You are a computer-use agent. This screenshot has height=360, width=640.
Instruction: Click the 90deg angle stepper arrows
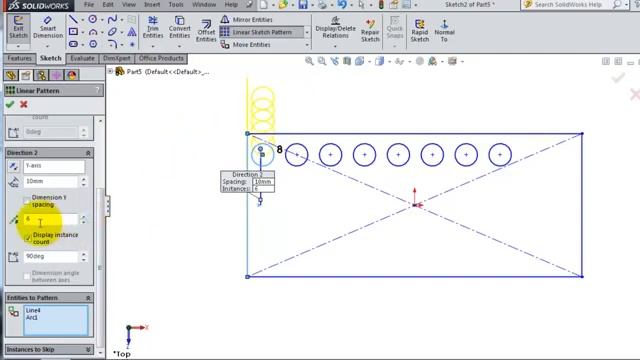tap(84, 256)
